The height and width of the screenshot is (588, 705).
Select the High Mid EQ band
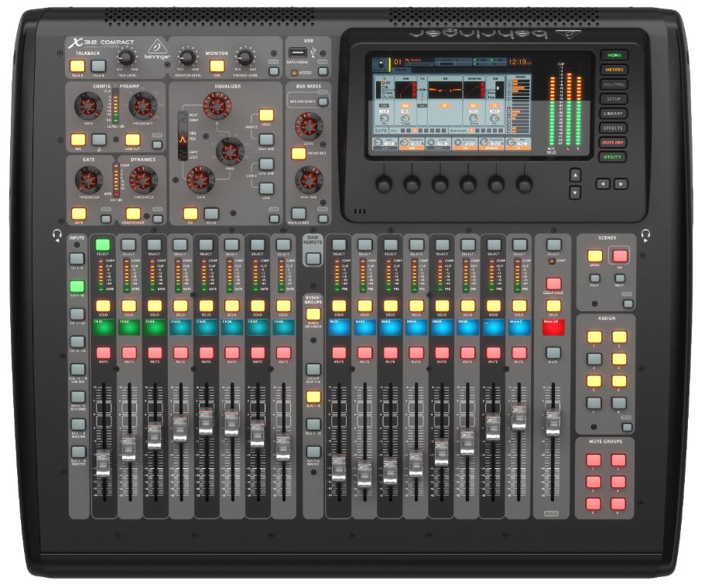(x=266, y=139)
